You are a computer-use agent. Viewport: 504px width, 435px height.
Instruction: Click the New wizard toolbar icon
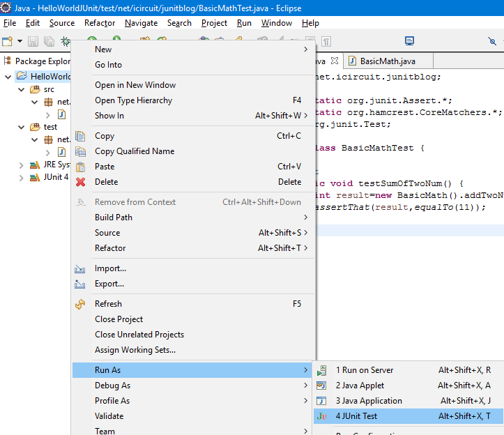(x=7, y=41)
